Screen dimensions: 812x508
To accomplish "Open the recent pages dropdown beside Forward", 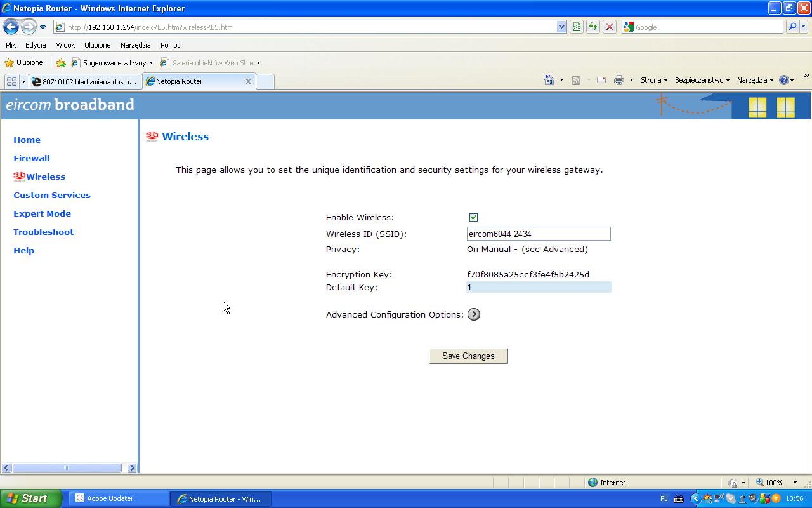I will [x=43, y=27].
